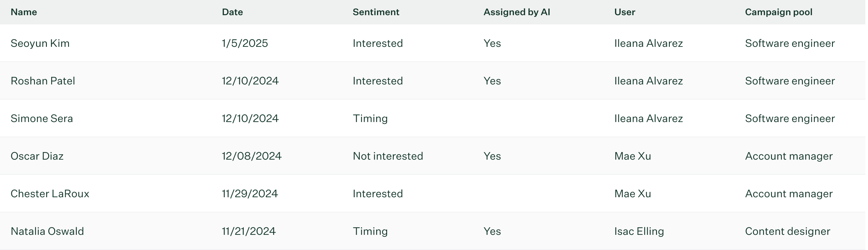Select user Isac Elling cell

coord(639,232)
